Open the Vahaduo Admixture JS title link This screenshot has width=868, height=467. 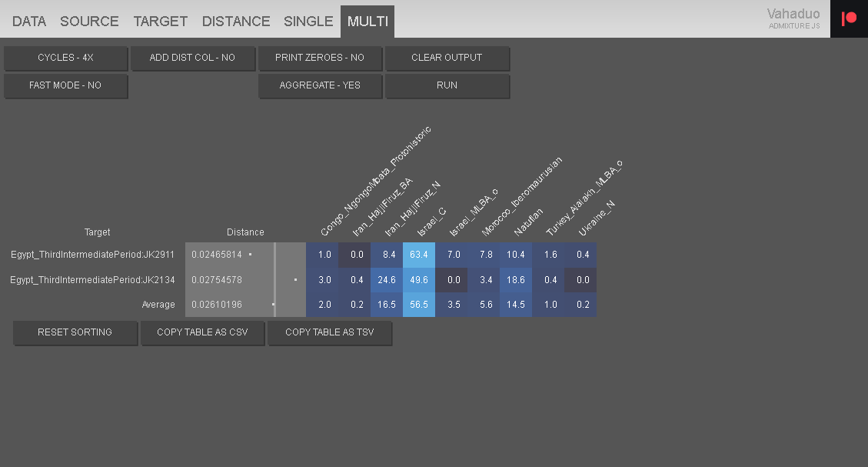pyautogui.click(x=793, y=18)
